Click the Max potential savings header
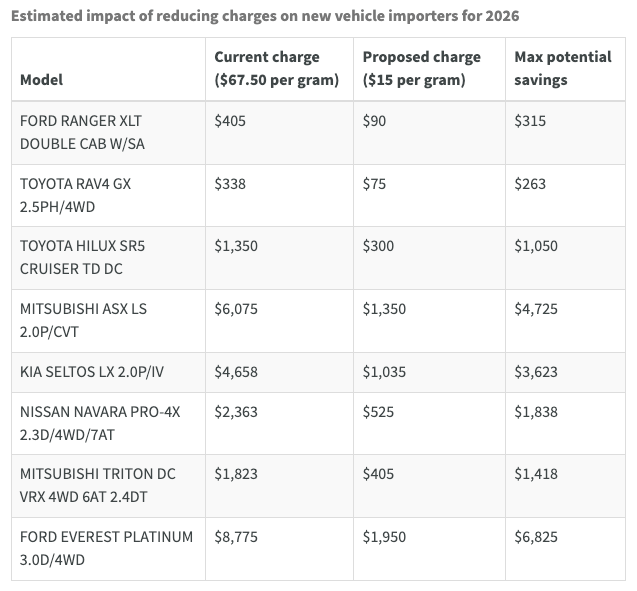The width and height of the screenshot is (637, 591). point(562,69)
